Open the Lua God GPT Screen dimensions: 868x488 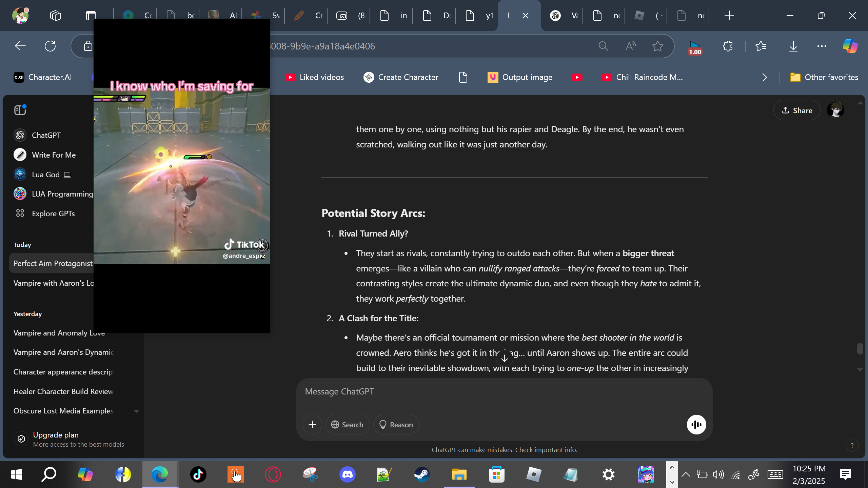tap(42, 175)
